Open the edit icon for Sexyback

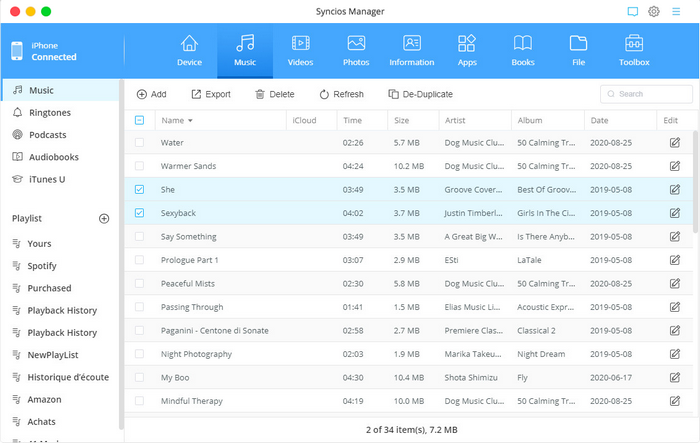(x=675, y=213)
